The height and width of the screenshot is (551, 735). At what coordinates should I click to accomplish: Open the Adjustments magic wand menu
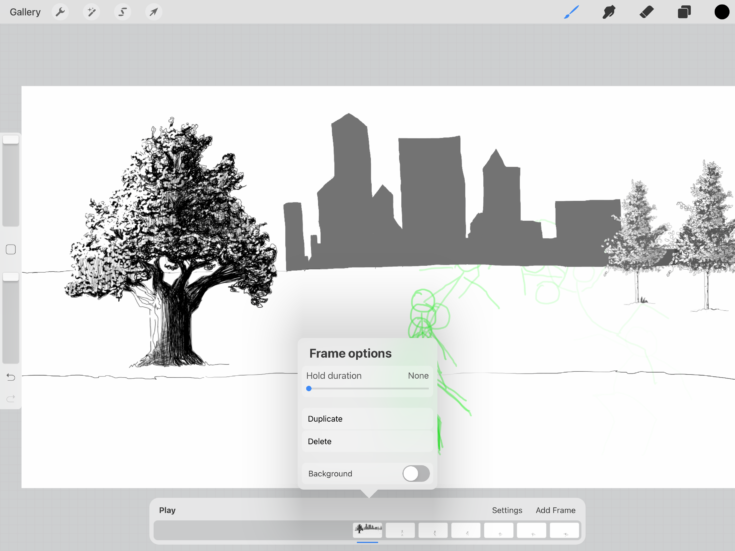91,12
